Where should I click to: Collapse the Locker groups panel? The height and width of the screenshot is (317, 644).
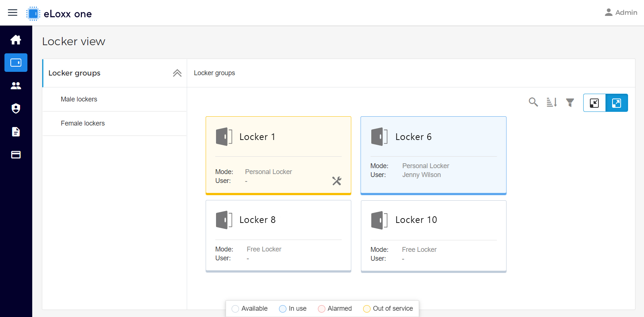[x=177, y=73]
